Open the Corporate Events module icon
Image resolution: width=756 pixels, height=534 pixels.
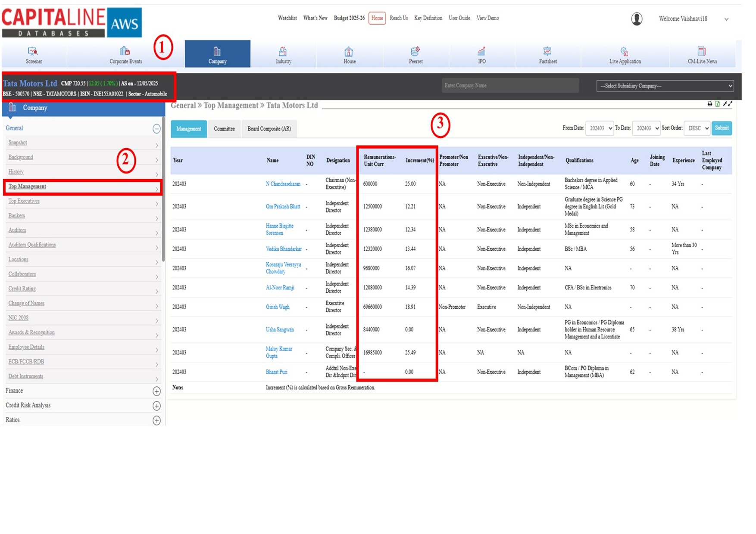click(x=125, y=51)
